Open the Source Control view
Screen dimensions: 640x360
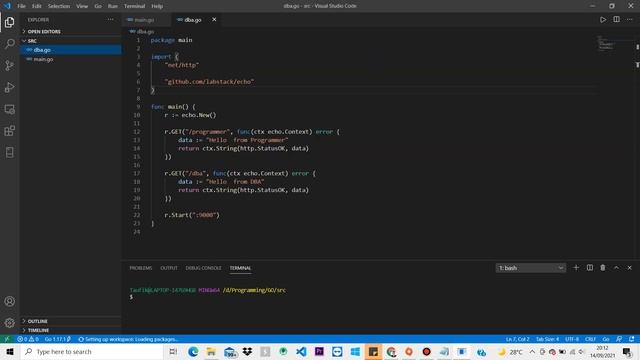point(9,65)
